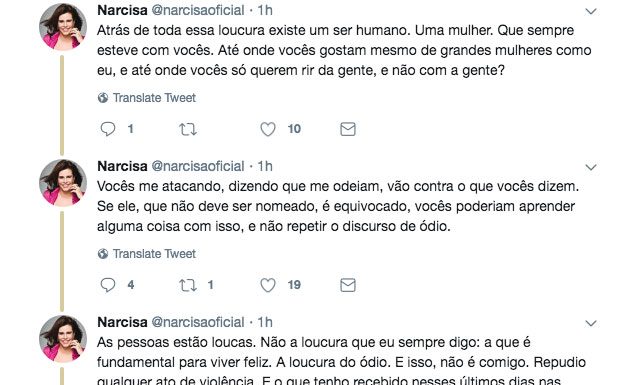Open profile photo beside third tweet
638x385 pixels.
point(63,338)
